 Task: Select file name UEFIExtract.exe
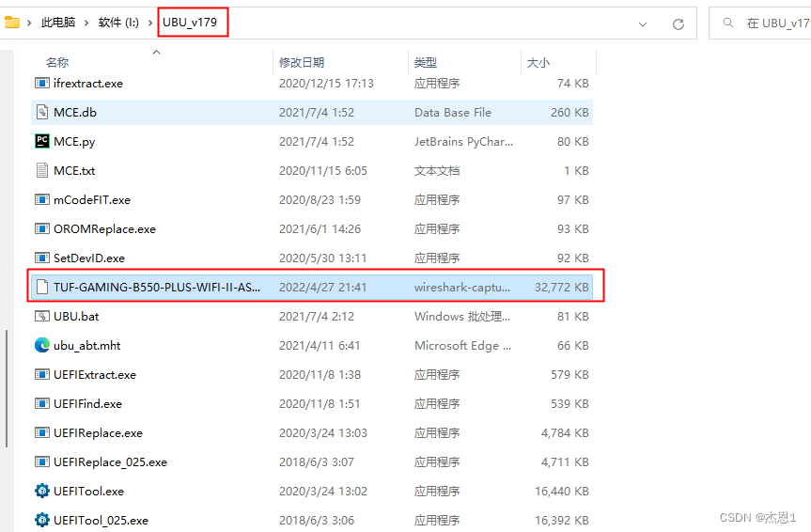[95, 375]
